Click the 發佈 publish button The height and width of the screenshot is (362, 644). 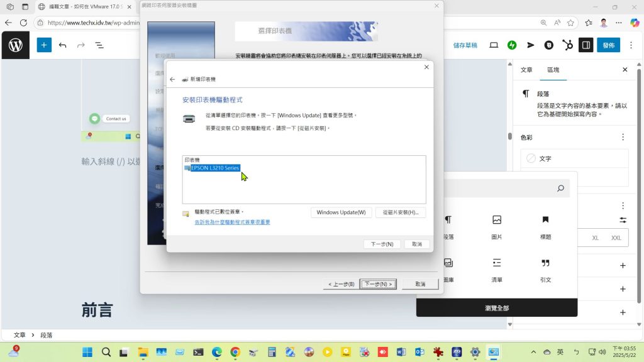click(x=608, y=45)
